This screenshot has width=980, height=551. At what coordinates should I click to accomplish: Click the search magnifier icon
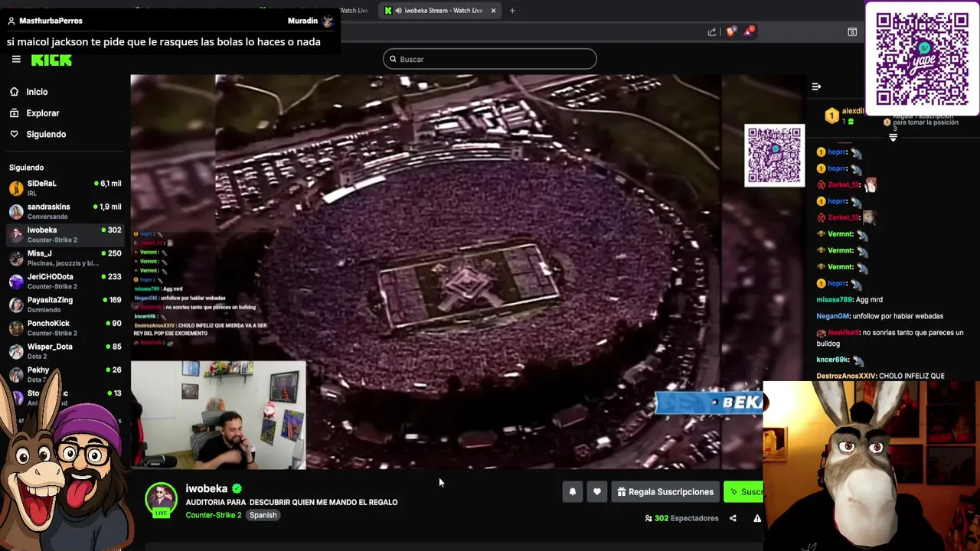[393, 59]
